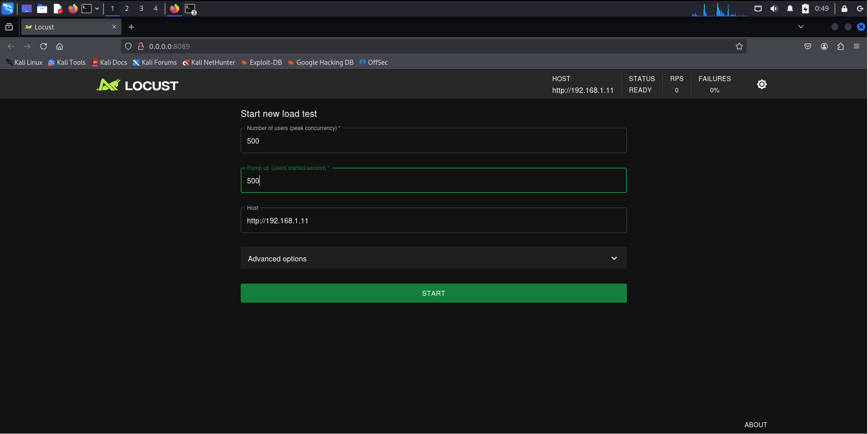This screenshot has height=434, width=868.
Task: Click the lock screen icon
Action: (844, 9)
